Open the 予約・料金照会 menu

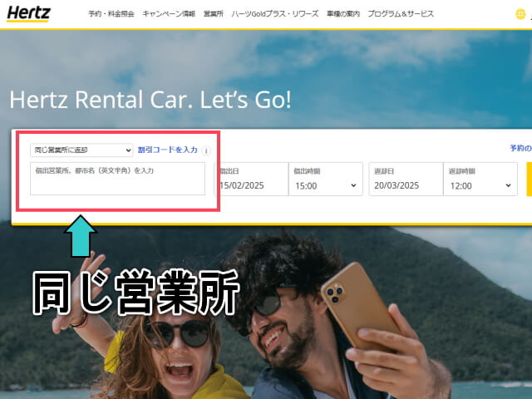[111, 14]
